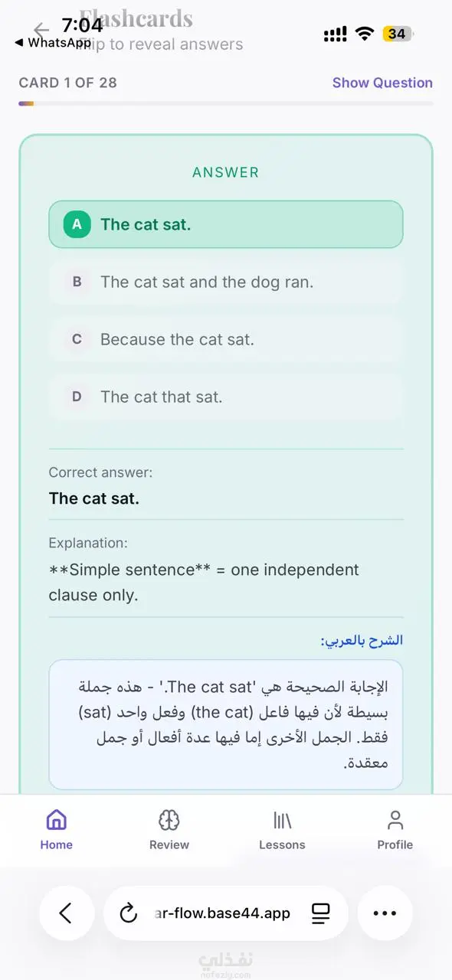
Task: Return to the WhatsApp app via back indicator
Action: [x=52, y=43]
